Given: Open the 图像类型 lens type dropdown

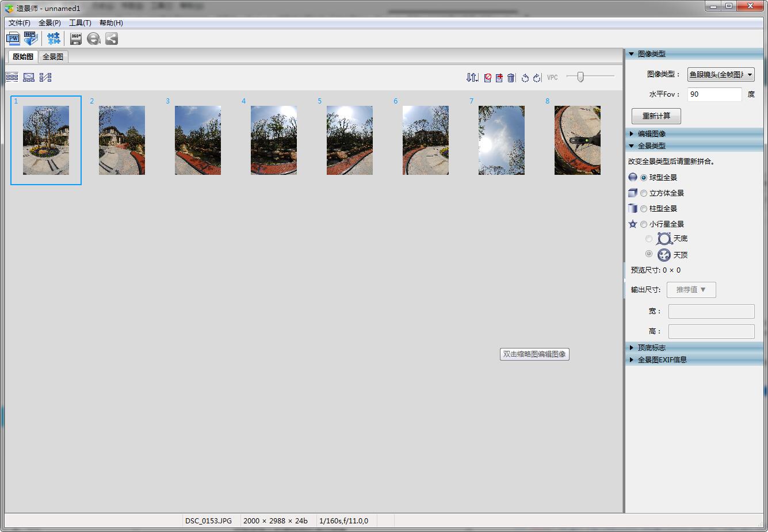Looking at the screenshot, I should click(721, 74).
